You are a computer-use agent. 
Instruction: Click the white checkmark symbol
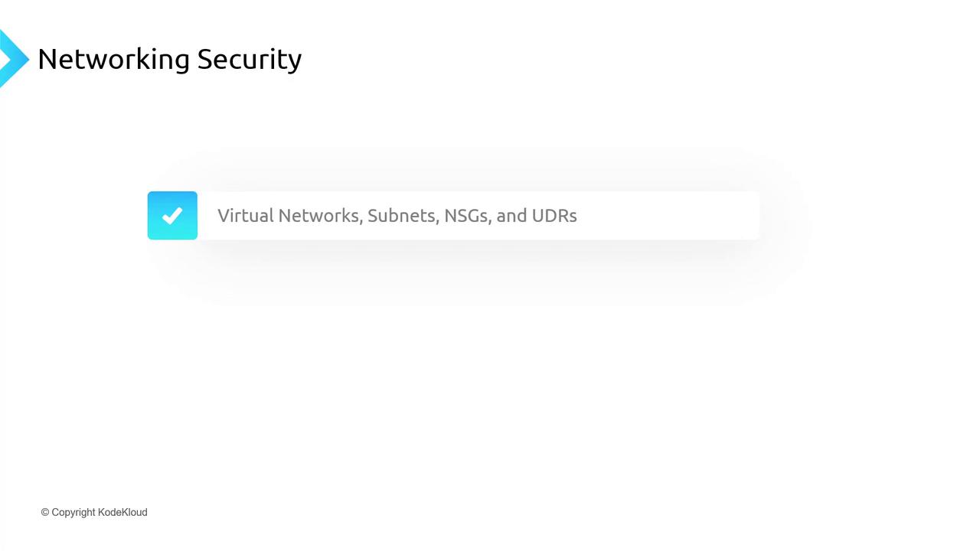click(172, 216)
